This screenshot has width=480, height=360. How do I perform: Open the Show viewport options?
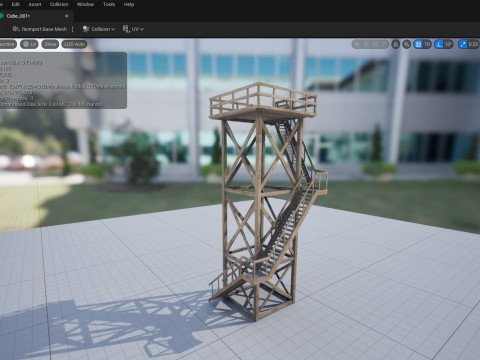(x=50, y=44)
